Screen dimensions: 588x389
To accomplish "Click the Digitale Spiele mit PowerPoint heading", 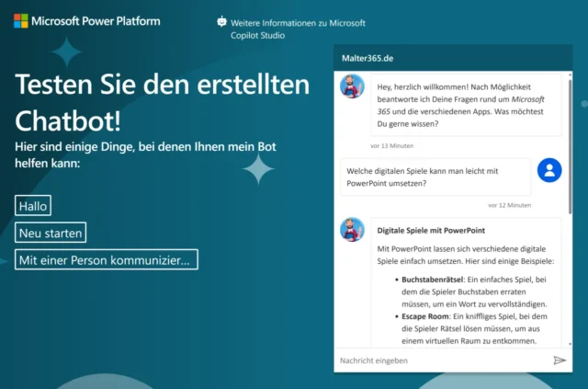I will point(431,230).
